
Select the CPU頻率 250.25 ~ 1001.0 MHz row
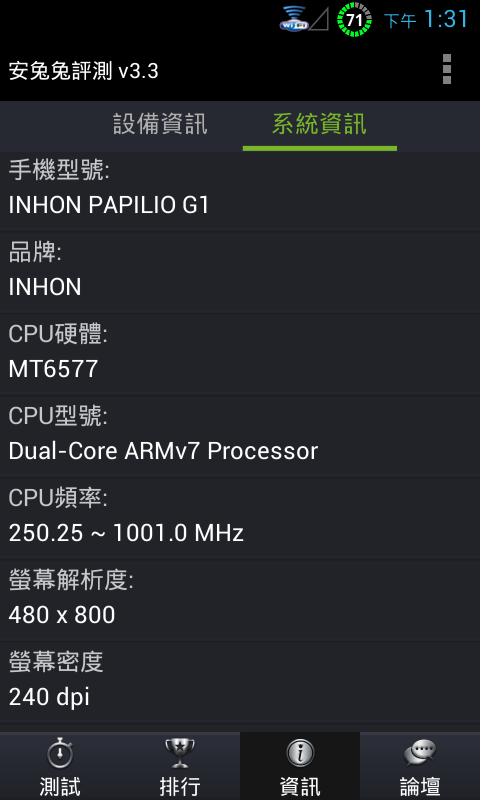pos(240,517)
